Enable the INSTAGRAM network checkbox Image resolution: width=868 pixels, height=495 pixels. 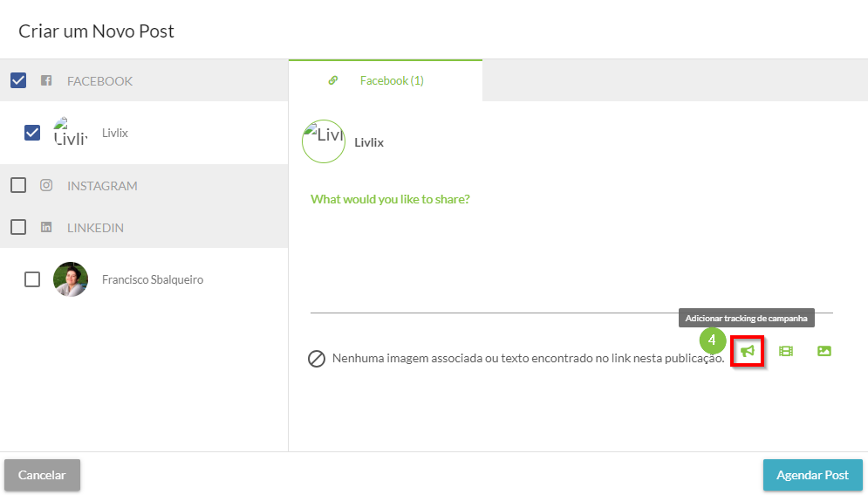coord(18,185)
